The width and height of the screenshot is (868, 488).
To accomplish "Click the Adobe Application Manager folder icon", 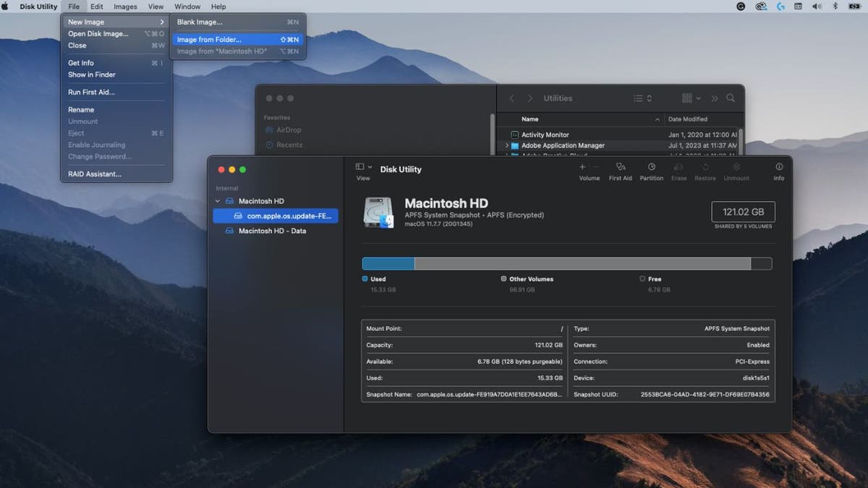I will 515,145.
